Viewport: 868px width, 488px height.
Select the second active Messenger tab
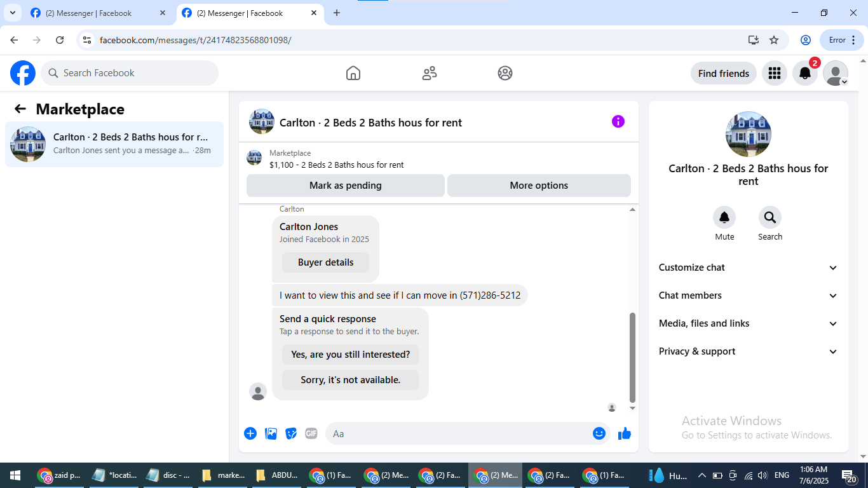pyautogui.click(x=250, y=13)
